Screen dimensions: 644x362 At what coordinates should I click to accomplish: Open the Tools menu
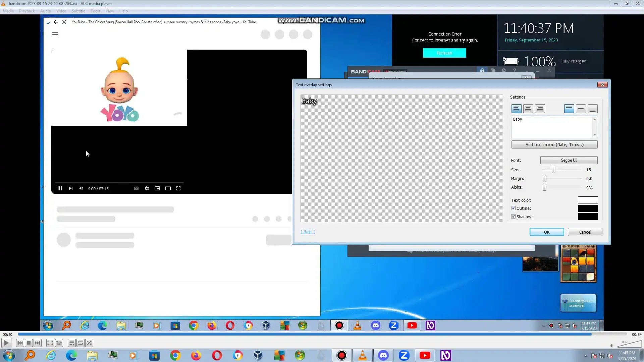[95, 11]
